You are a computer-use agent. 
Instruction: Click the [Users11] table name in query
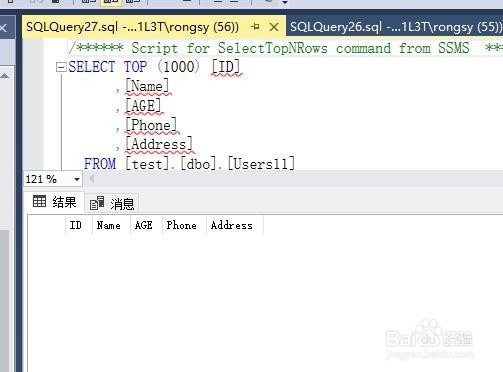point(261,164)
